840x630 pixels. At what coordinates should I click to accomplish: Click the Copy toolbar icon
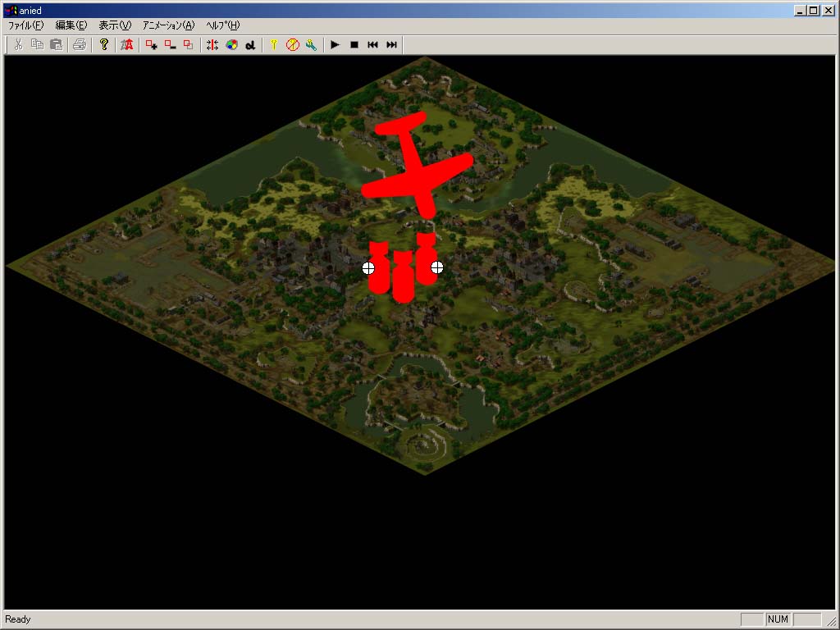pos(37,44)
